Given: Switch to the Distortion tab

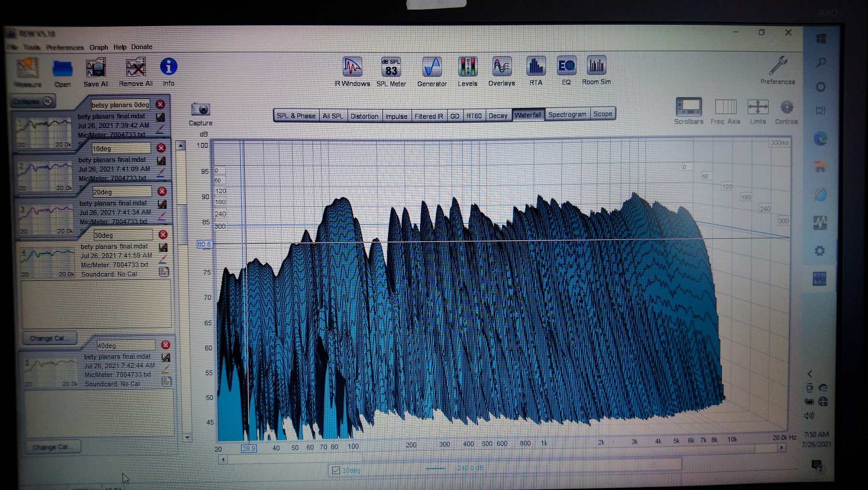Looking at the screenshot, I should 364,116.
